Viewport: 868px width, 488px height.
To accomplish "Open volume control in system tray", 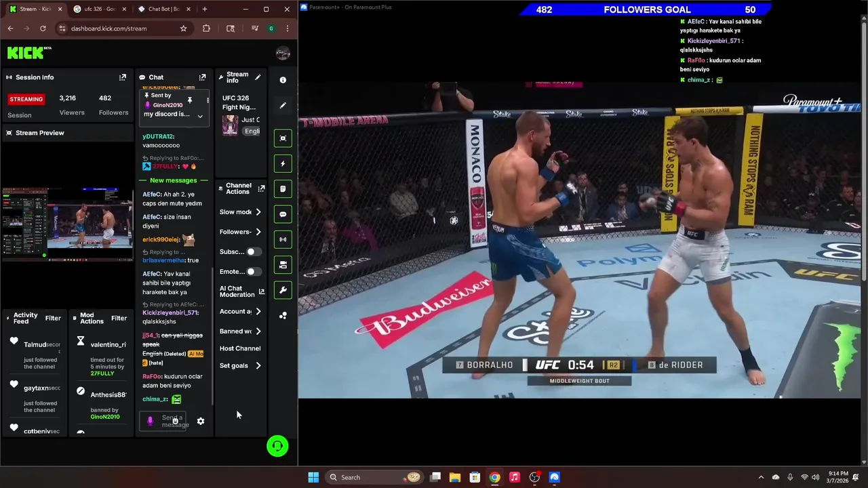I will pos(815,477).
